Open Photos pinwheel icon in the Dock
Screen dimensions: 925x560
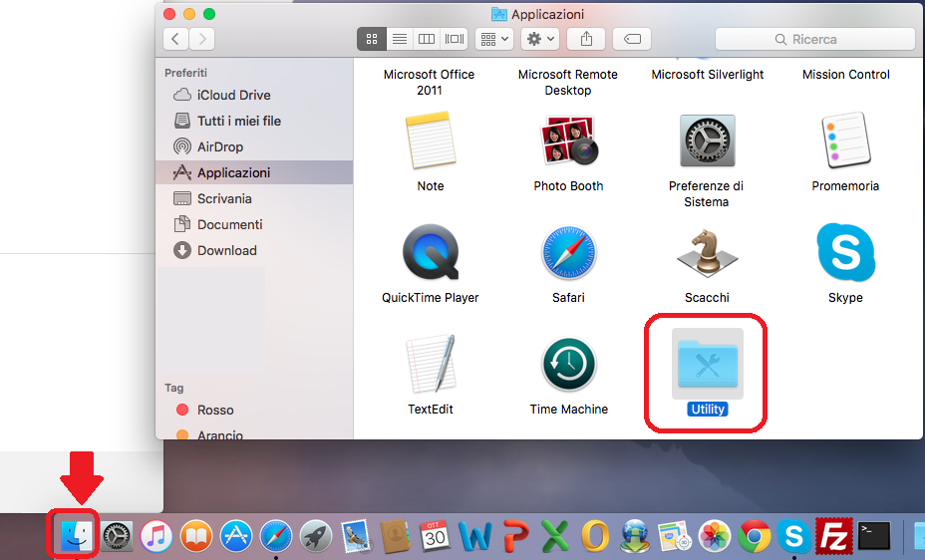[x=715, y=536]
